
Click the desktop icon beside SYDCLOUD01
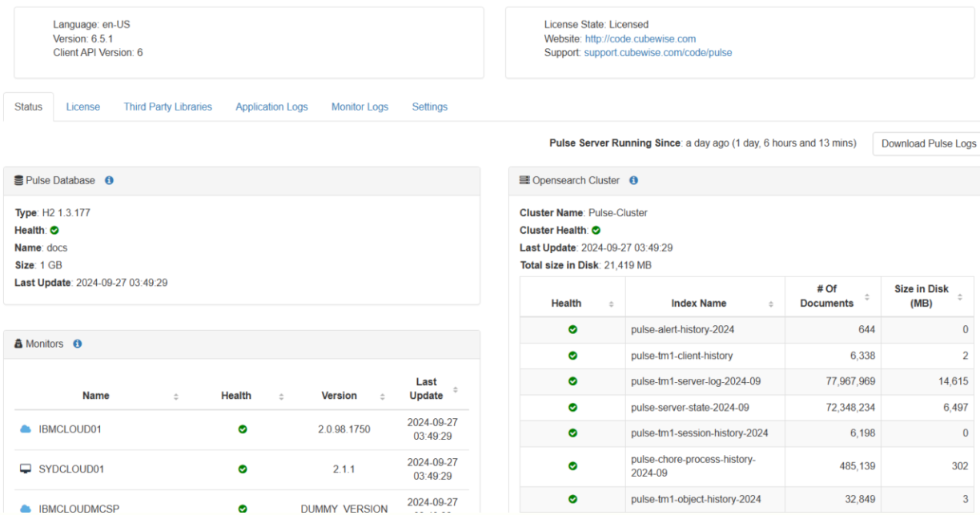[x=26, y=469]
